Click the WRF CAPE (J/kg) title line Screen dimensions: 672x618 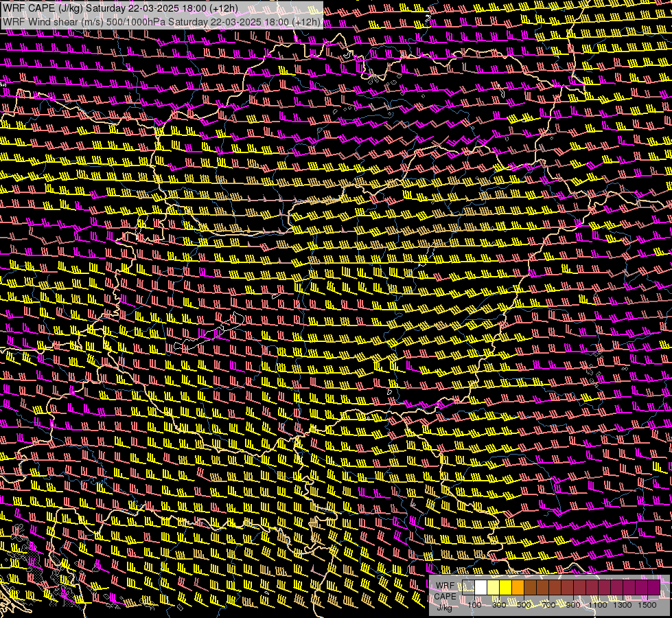(120, 8)
